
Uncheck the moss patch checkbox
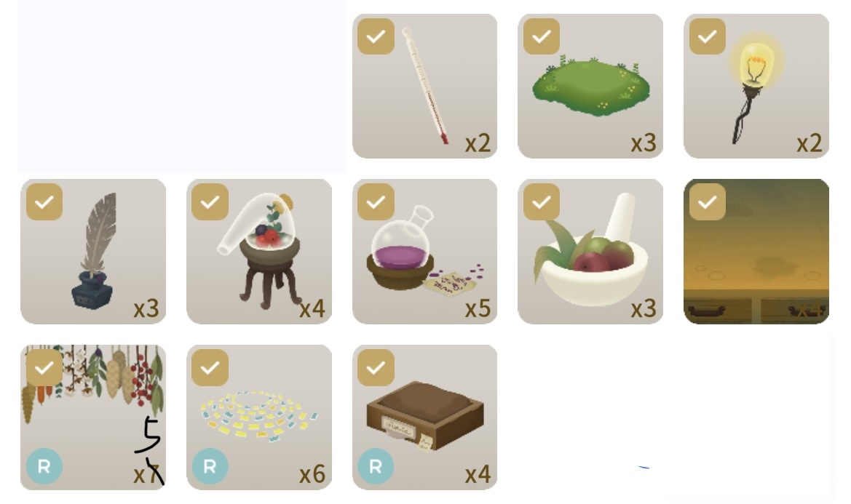[542, 36]
